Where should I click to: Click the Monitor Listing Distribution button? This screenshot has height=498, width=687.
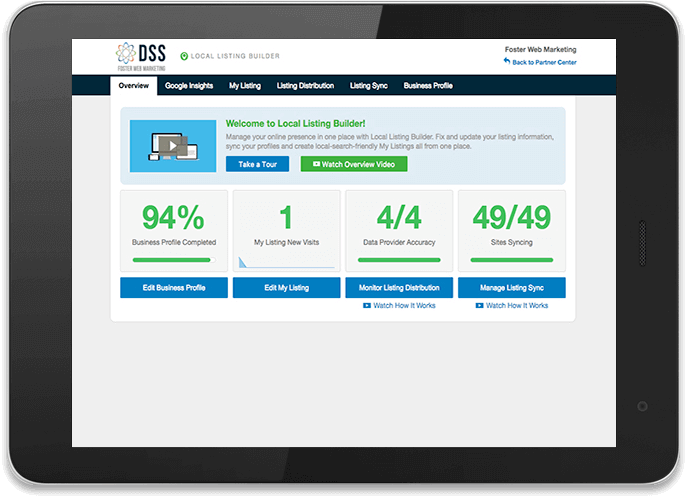click(399, 288)
